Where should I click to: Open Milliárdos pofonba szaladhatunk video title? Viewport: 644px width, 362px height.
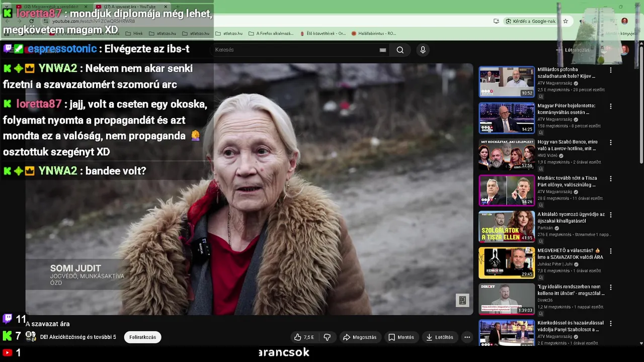click(567, 73)
